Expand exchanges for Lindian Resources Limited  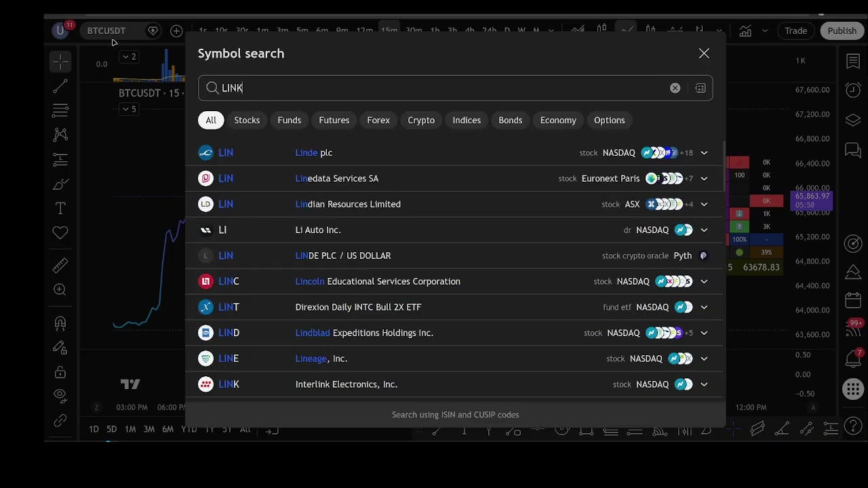(x=704, y=205)
